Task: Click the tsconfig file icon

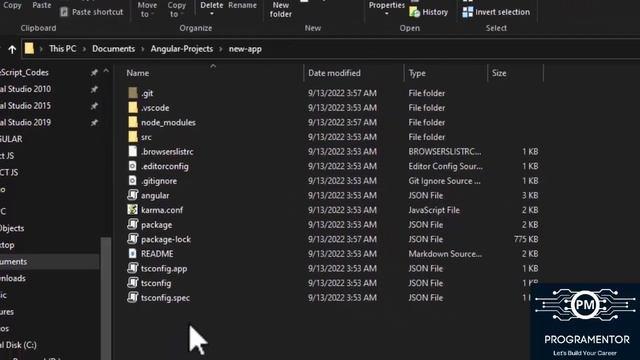Action: tap(133, 283)
